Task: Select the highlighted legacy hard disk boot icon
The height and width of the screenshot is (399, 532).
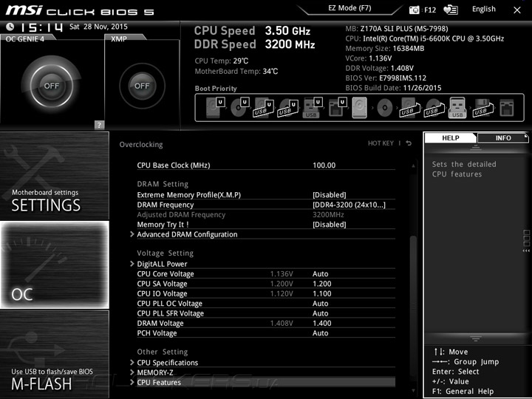Action: tap(360, 108)
